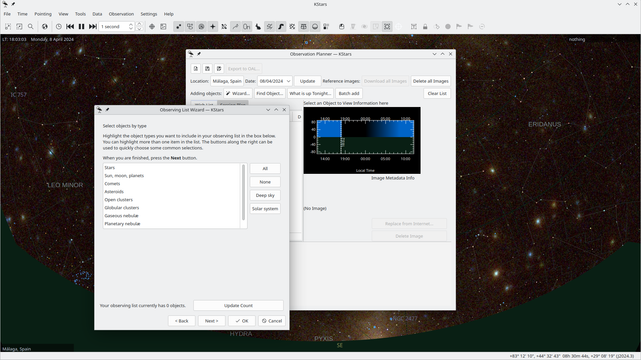Open the View menu
The image size is (641, 360).
point(63,14)
